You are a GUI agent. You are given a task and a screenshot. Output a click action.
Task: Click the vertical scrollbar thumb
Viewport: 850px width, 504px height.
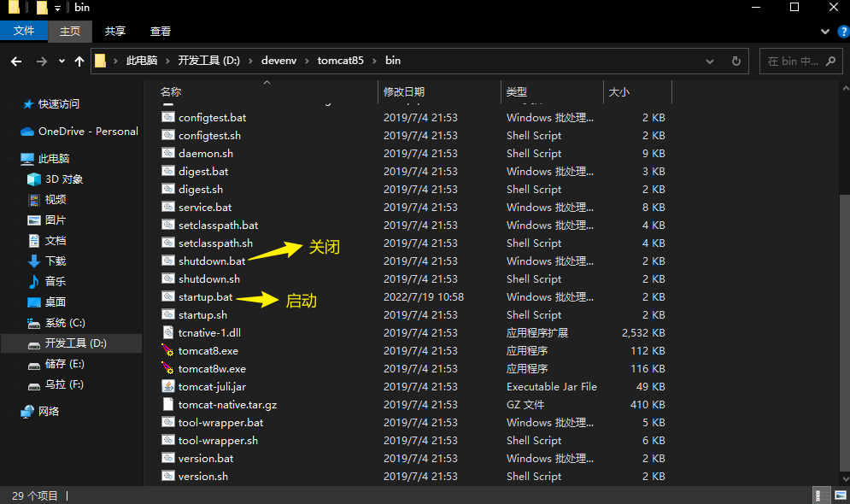[845, 332]
